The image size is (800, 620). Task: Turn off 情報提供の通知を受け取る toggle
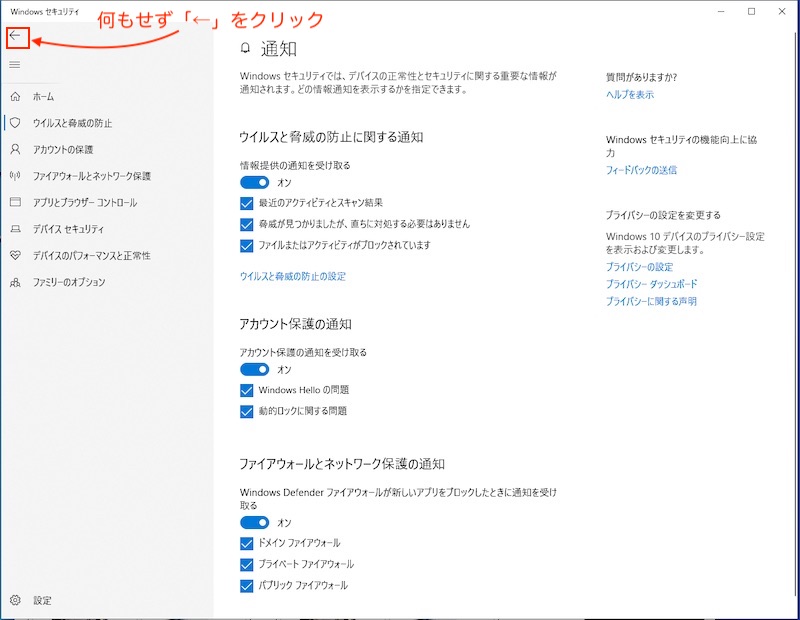(x=255, y=182)
